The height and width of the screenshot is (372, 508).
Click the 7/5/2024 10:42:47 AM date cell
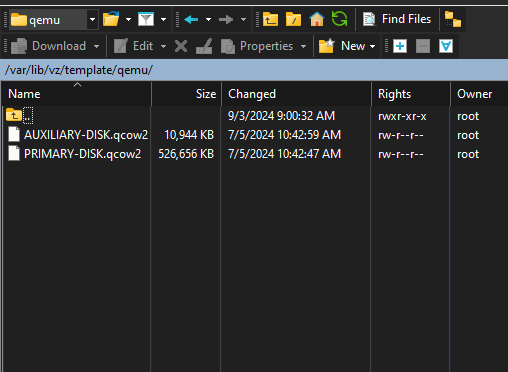[284, 154]
